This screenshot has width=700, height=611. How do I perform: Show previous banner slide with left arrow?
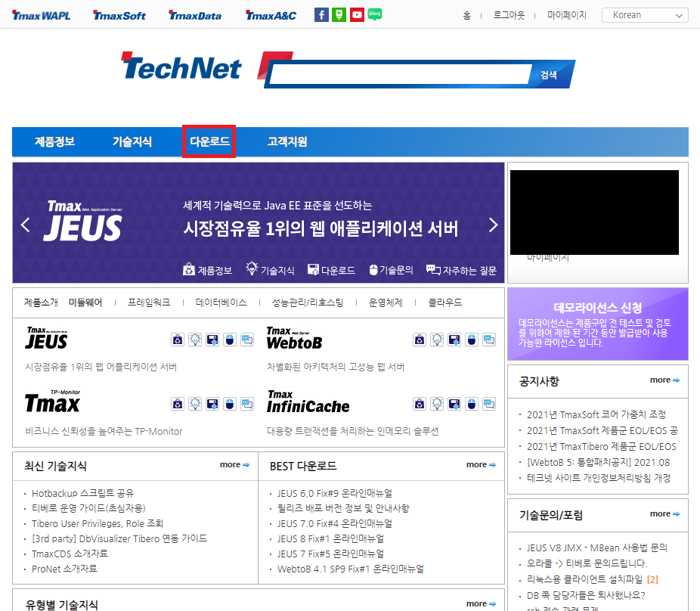pyautogui.click(x=26, y=225)
